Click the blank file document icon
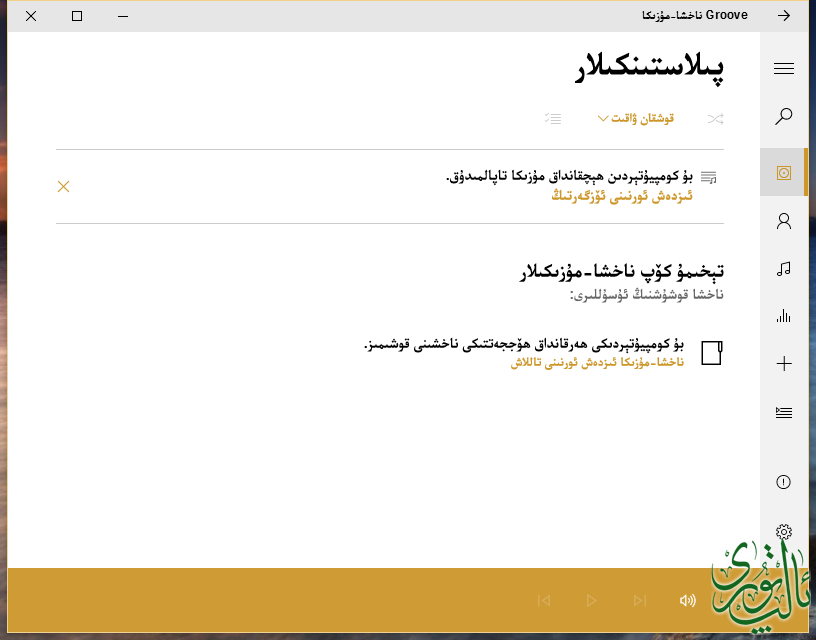The height and width of the screenshot is (640, 816). [x=711, y=353]
